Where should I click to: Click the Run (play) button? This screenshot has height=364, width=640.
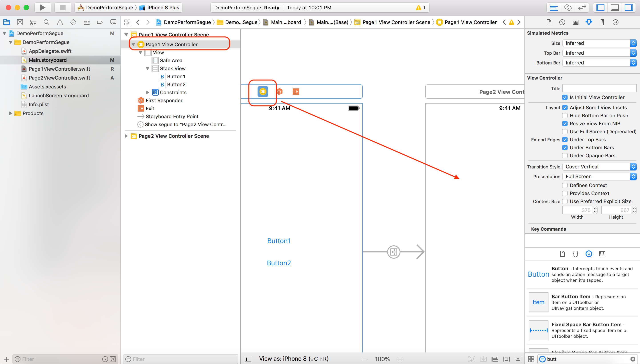pos(42,8)
